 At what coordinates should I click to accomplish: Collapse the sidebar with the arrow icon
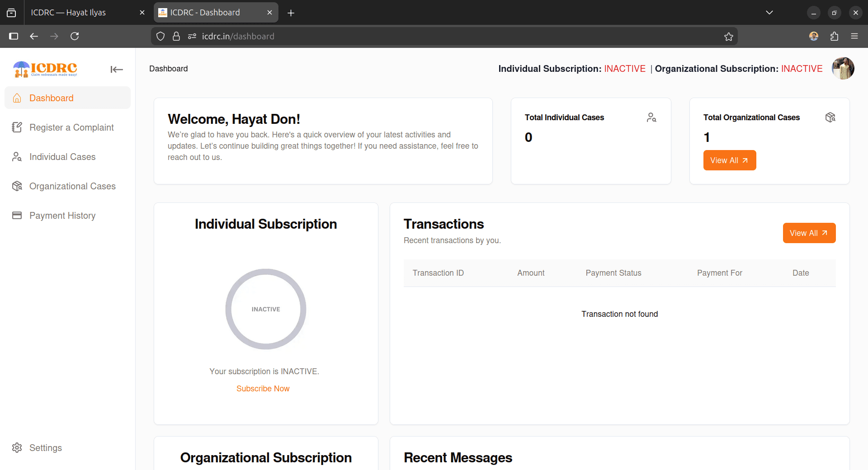117,69
